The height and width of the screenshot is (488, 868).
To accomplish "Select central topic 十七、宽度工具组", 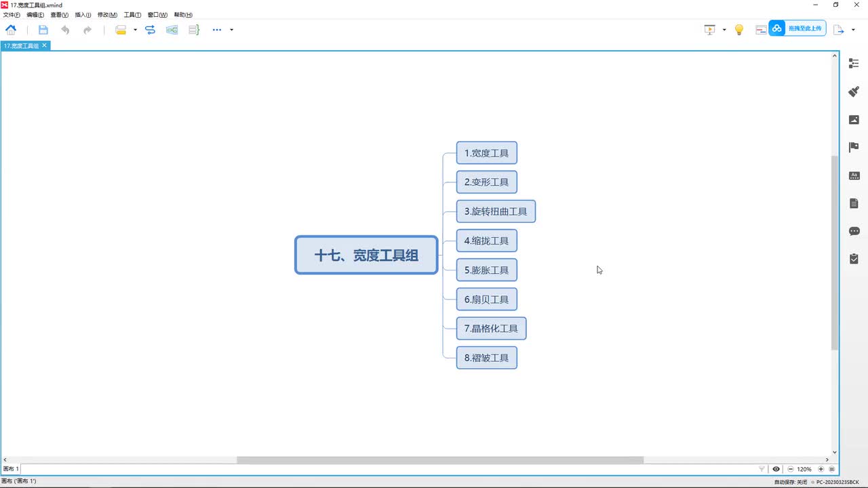I will (366, 255).
